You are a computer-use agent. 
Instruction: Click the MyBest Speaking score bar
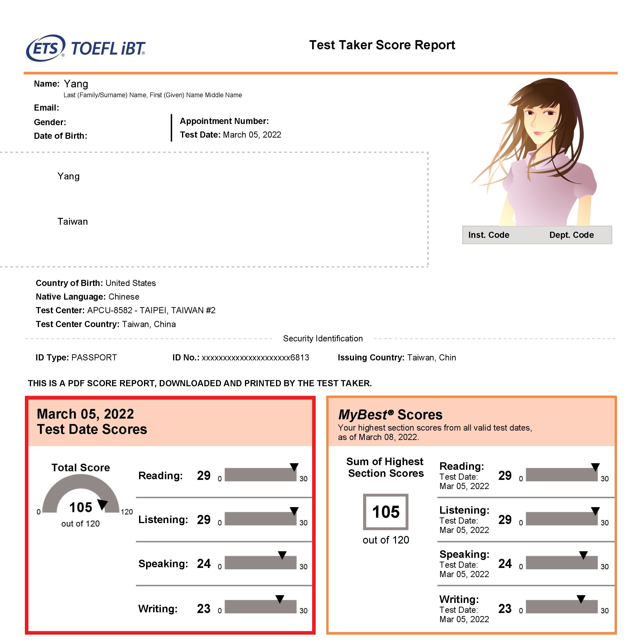562,563
